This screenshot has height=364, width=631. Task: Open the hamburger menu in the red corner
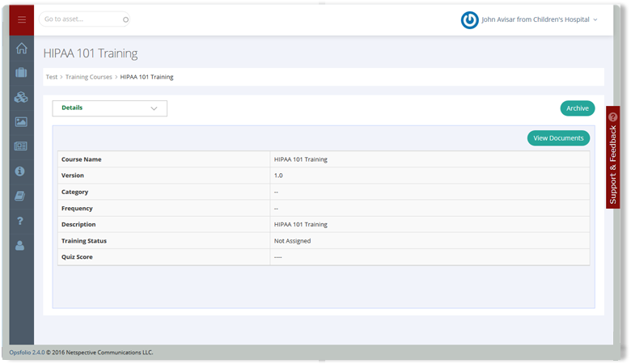(22, 19)
